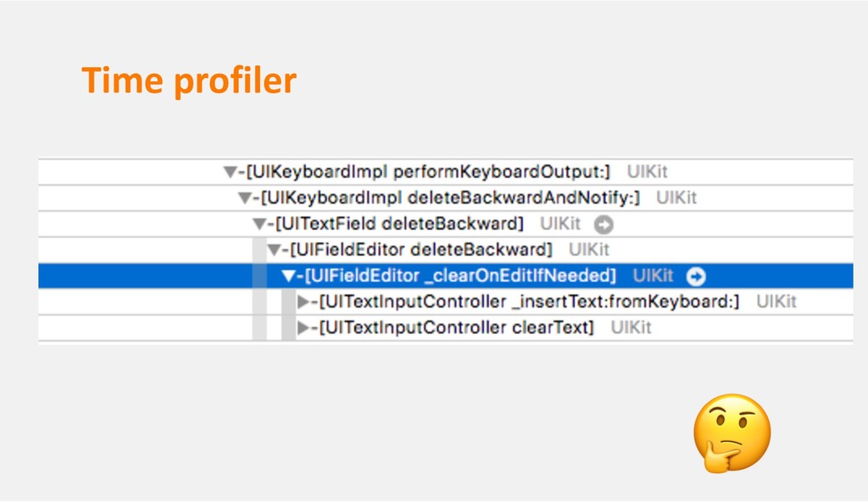Collapse the performKeyboardOutput: disclosure triangle
868x502 pixels.
(231, 172)
